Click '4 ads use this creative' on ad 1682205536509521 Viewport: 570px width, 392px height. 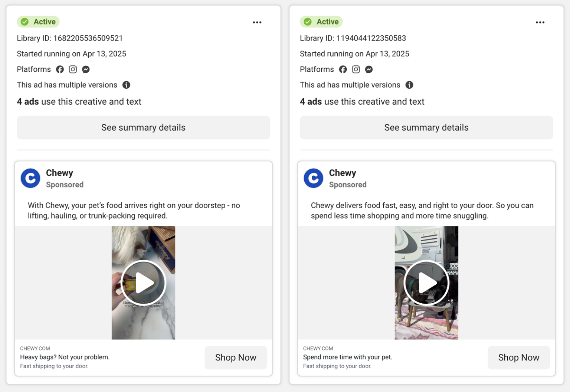(79, 102)
